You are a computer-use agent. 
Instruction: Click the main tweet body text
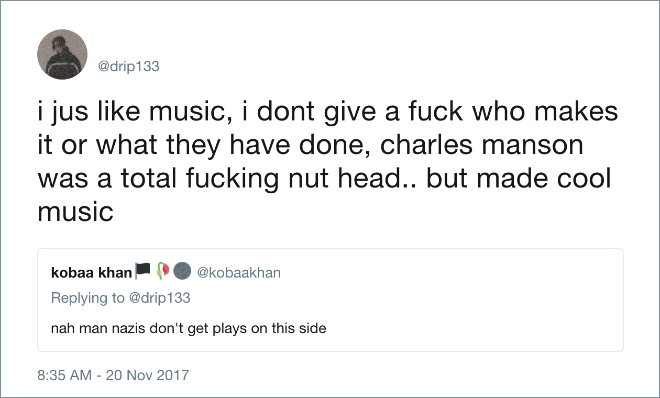327,161
